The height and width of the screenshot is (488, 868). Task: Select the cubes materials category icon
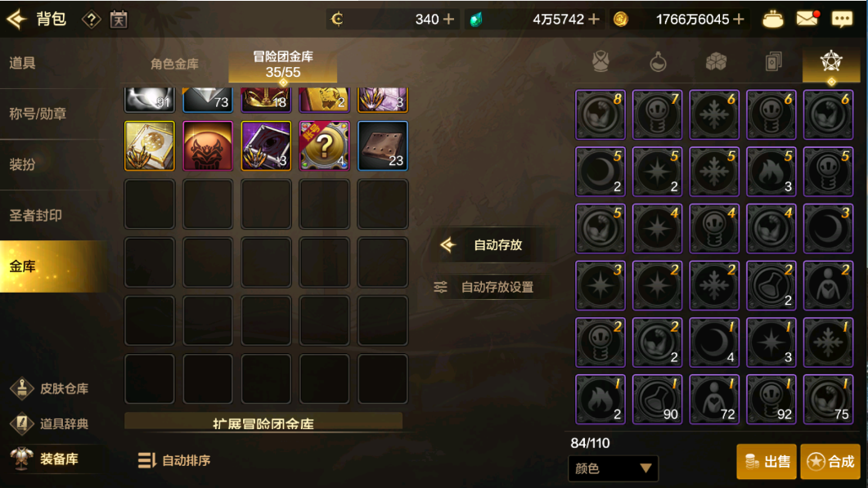point(716,62)
